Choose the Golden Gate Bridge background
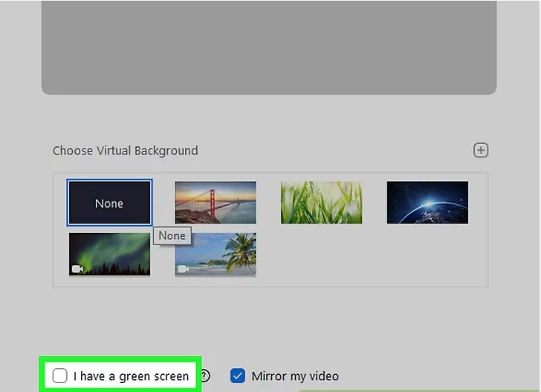The image size is (541, 392). pos(216,203)
